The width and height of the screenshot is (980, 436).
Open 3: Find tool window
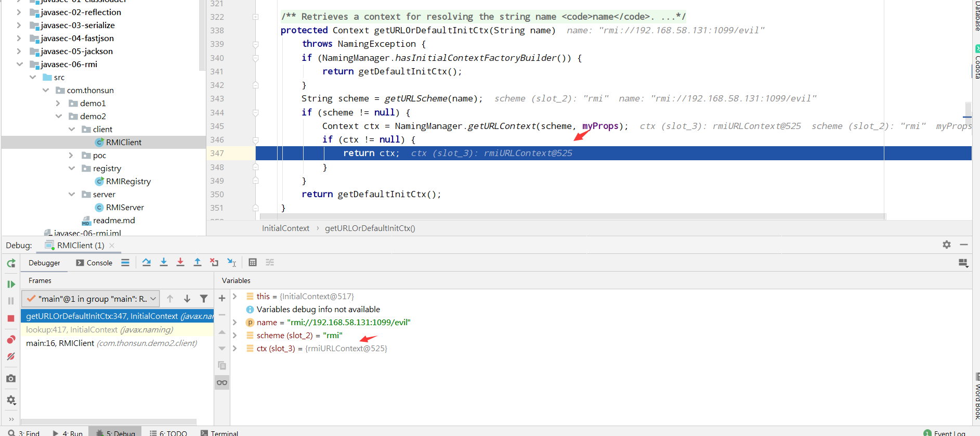24,432
